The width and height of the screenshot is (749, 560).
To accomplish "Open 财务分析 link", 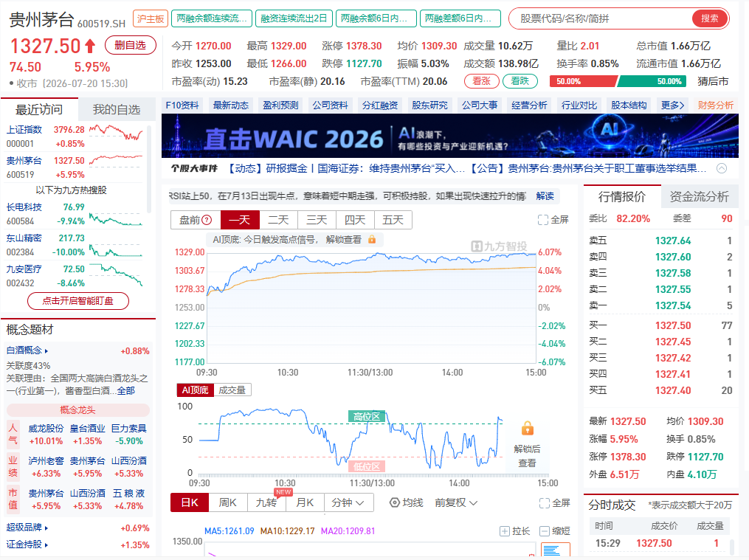I will coord(715,105).
